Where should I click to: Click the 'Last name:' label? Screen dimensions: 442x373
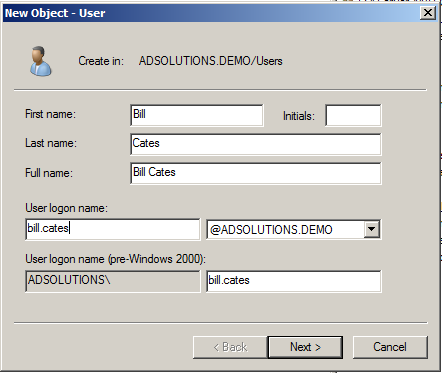pos(51,143)
